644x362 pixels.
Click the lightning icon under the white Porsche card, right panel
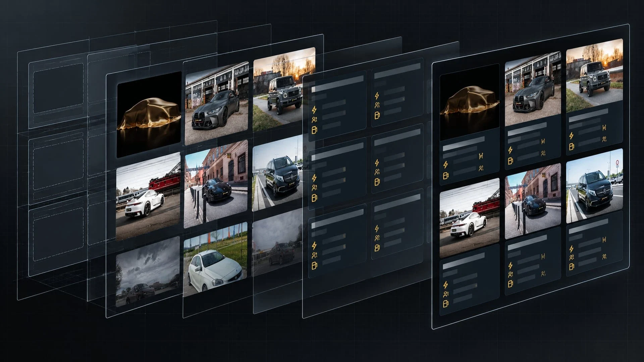(x=445, y=285)
